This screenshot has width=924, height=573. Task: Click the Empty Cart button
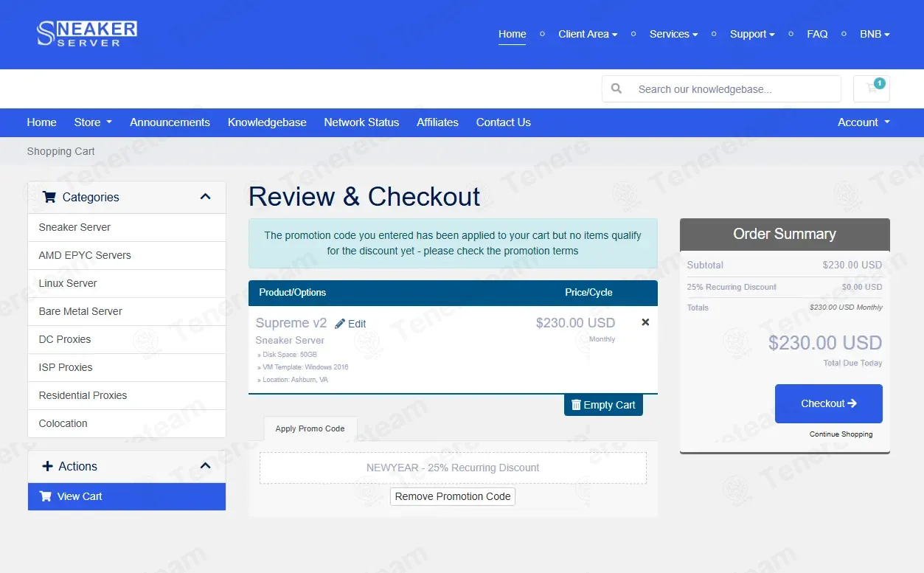tap(603, 405)
